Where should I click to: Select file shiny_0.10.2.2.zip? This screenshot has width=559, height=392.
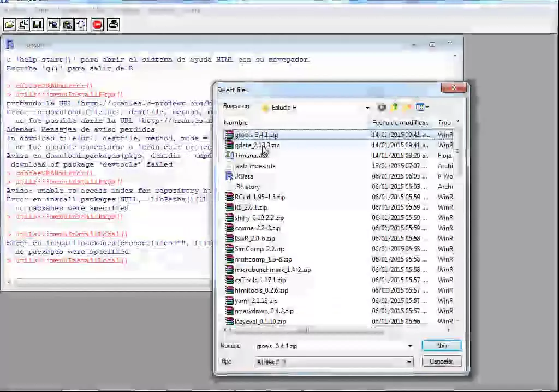(259, 218)
